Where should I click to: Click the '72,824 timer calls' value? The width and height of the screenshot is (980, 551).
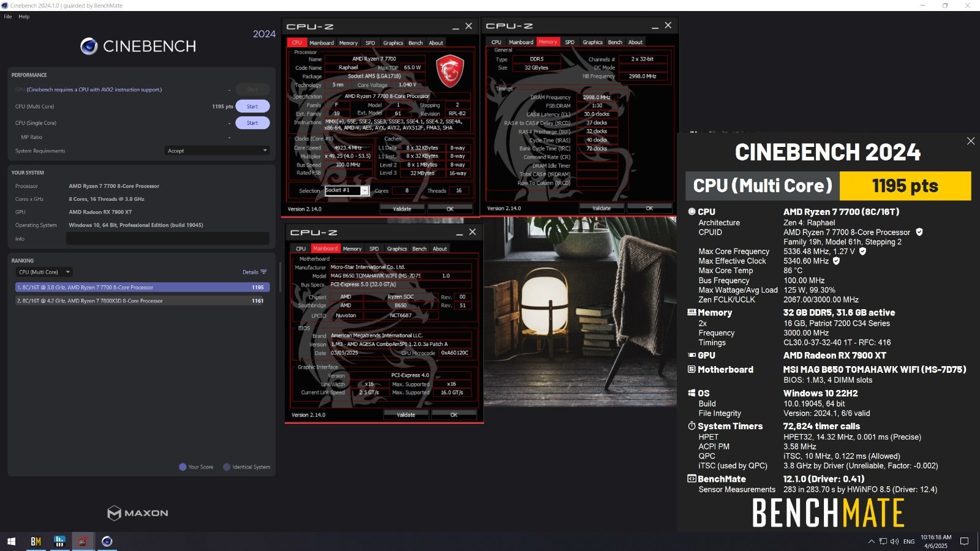tap(821, 426)
